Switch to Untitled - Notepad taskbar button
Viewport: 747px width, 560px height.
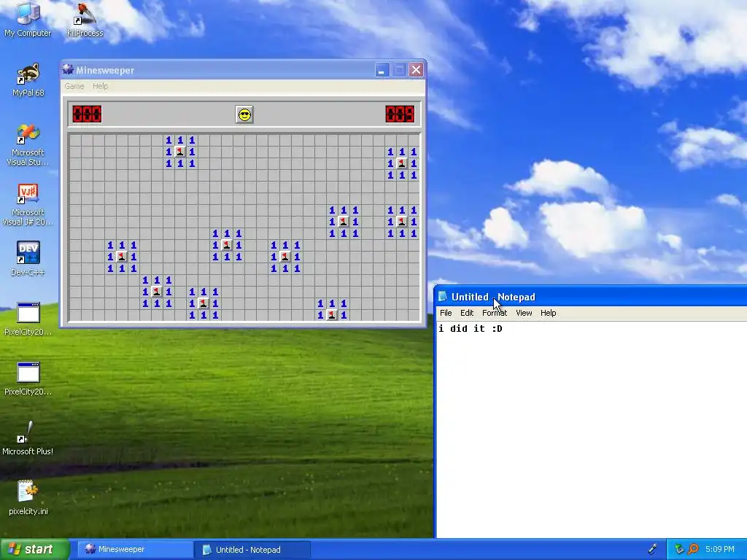tap(252, 550)
